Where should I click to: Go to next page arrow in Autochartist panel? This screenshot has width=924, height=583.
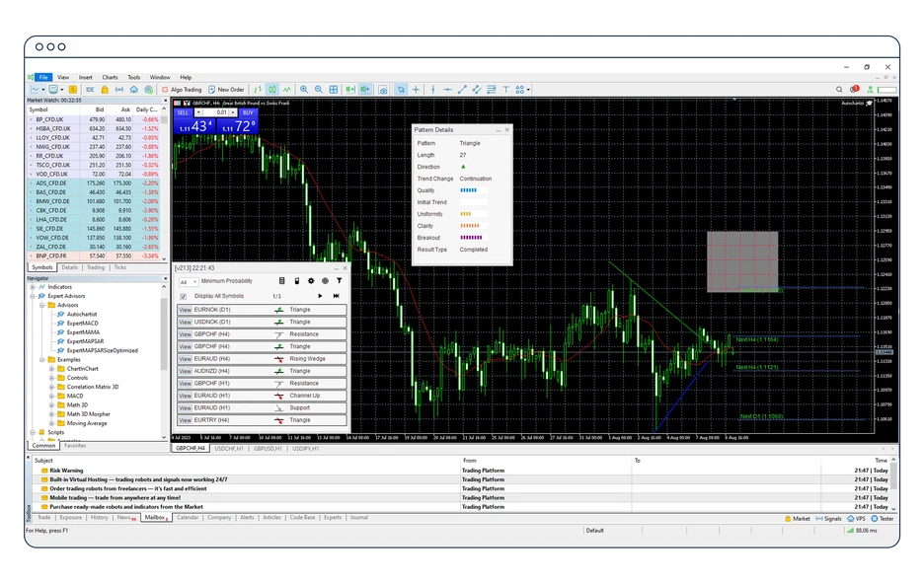click(320, 296)
